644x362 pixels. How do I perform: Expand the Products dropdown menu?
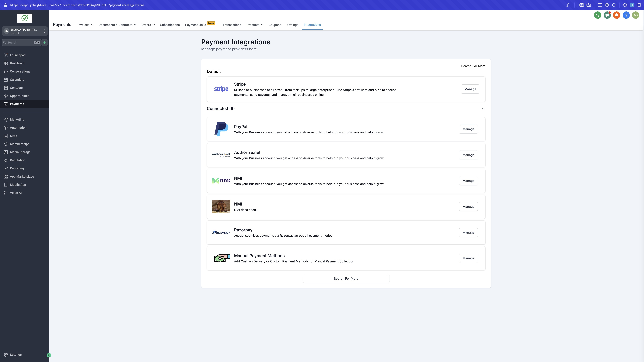tap(254, 25)
